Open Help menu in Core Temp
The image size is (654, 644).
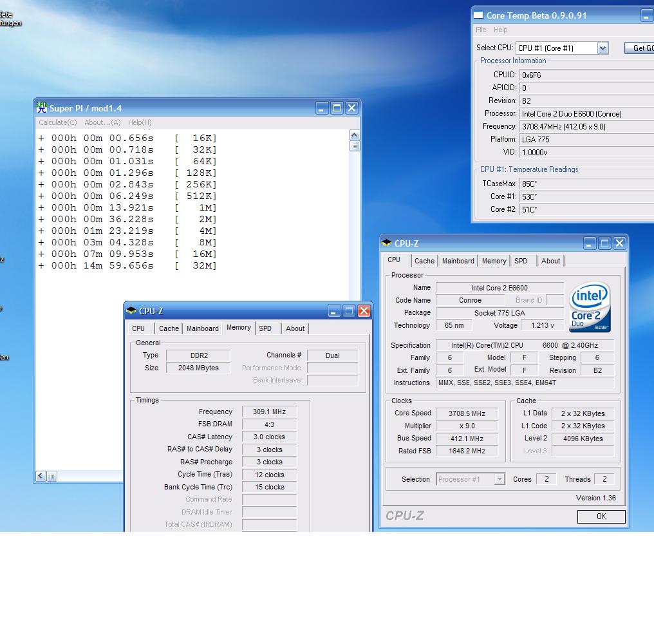501,30
